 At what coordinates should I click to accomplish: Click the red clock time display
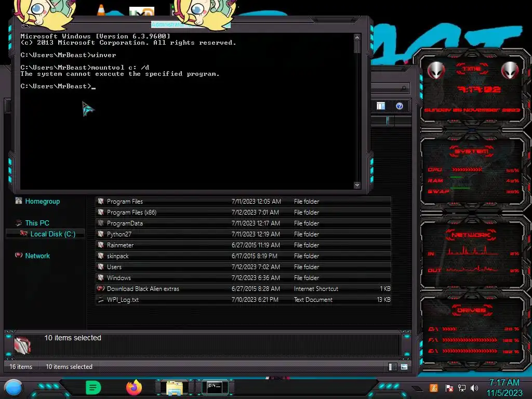pyautogui.click(x=479, y=89)
